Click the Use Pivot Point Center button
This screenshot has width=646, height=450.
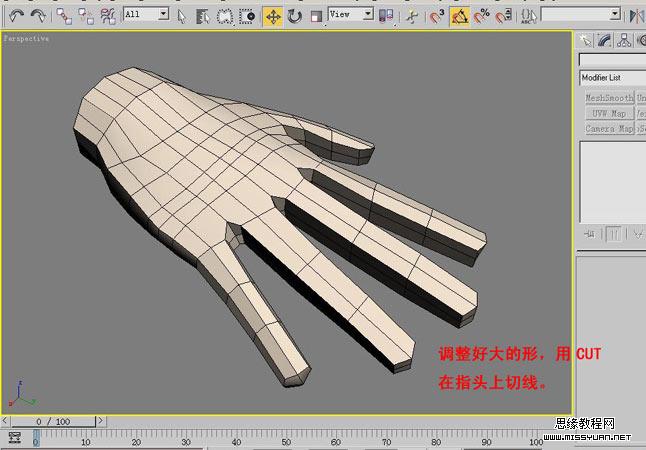(x=386, y=16)
